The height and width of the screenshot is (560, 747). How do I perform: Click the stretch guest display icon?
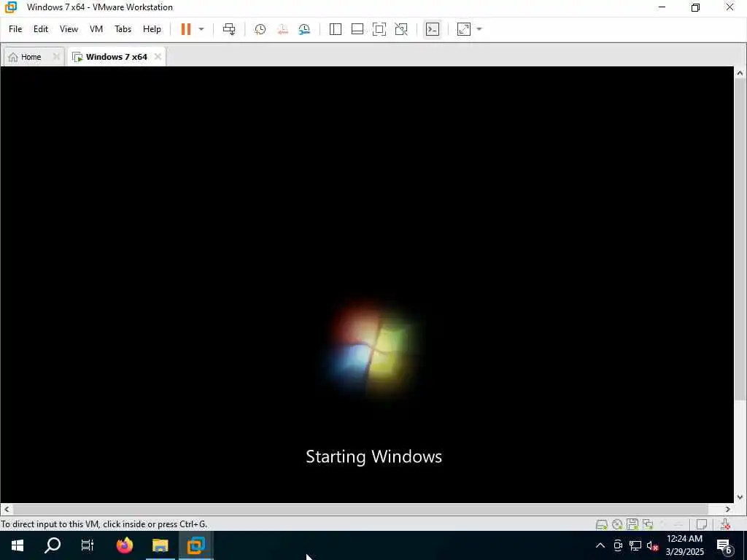tap(463, 29)
